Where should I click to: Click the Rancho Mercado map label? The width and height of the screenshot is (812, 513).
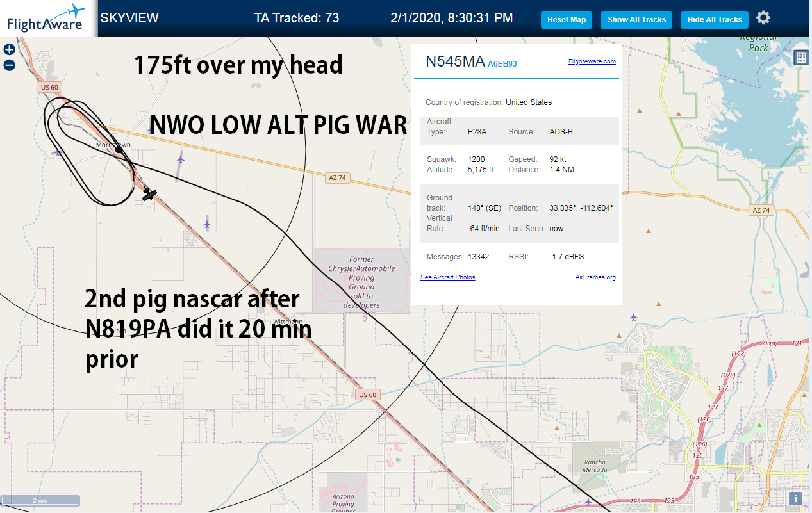pyautogui.click(x=595, y=466)
